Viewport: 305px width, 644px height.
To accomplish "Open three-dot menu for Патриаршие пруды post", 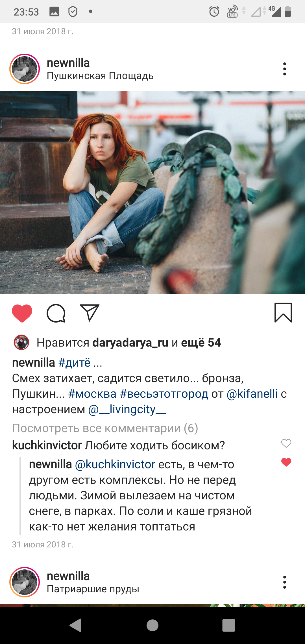I will click(x=284, y=582).
